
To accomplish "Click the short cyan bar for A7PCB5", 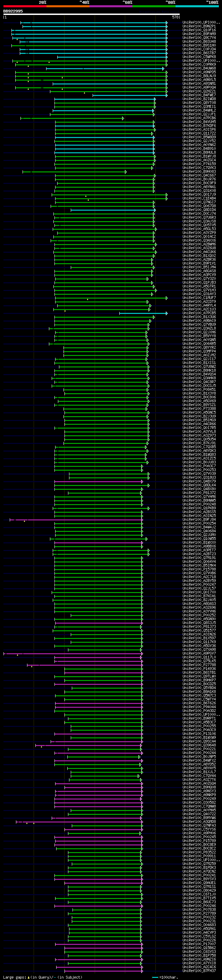I will tap(144, 314).
